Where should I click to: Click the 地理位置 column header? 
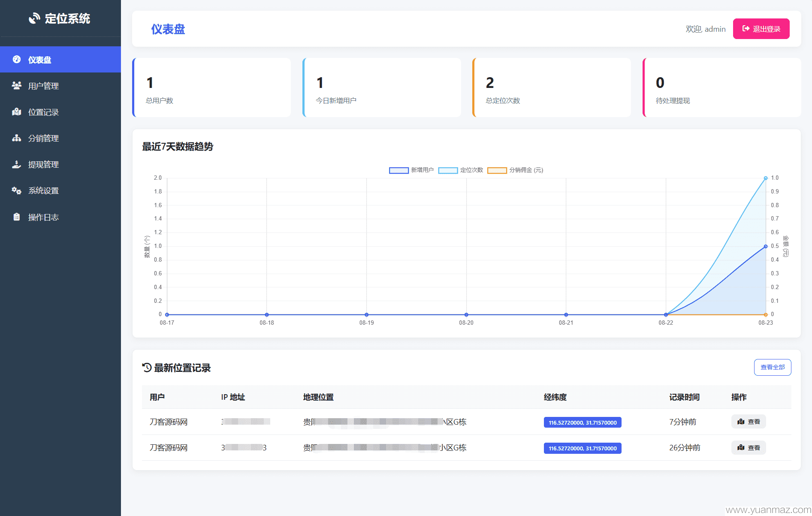[318, 397]
